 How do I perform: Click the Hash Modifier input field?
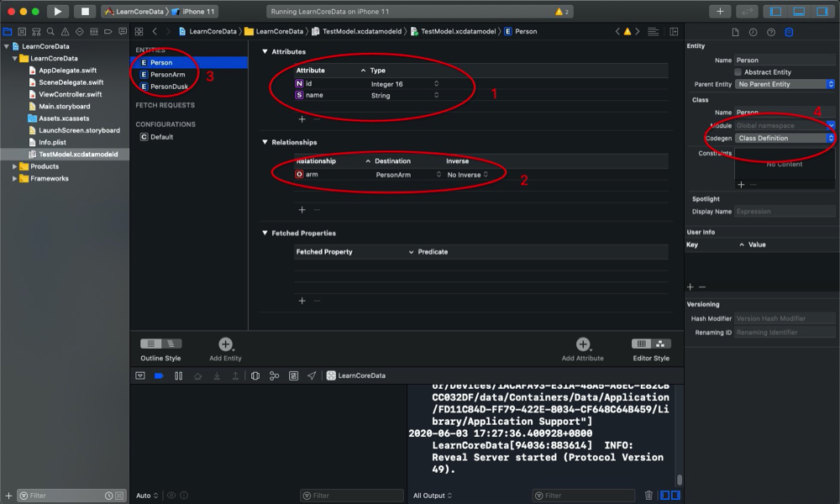(785, 318)
